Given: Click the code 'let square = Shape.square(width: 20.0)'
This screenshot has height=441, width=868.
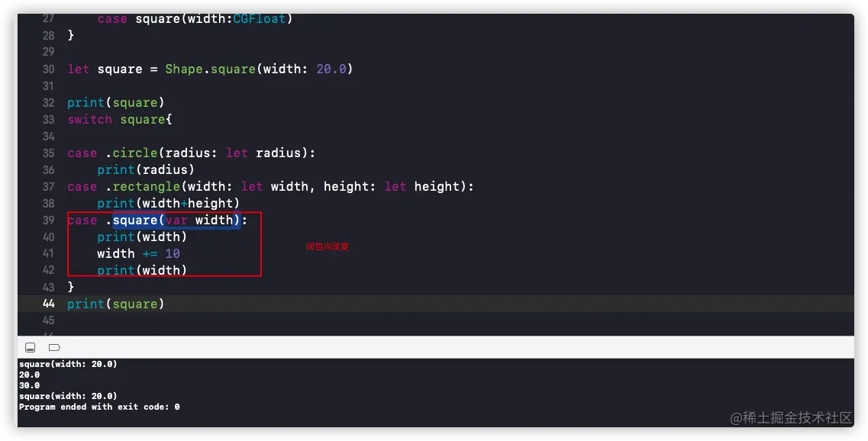Looking at the screenshot, I should [210, 69].
